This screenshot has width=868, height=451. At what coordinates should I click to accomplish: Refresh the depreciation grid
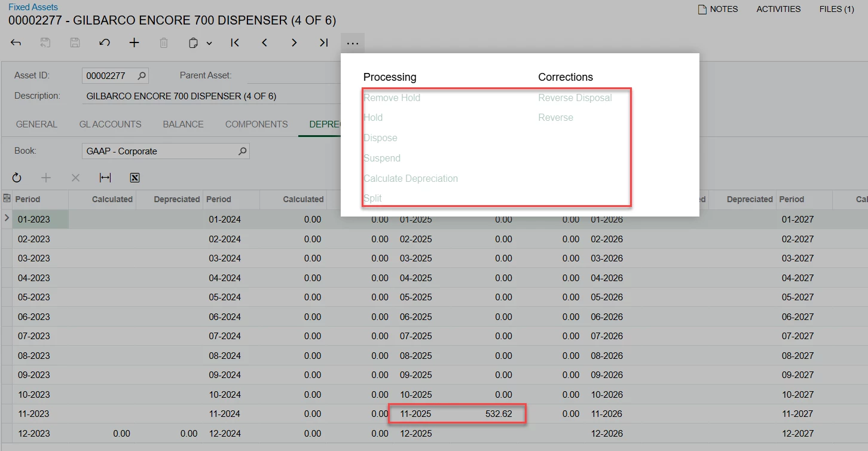[x=16, y=178]
